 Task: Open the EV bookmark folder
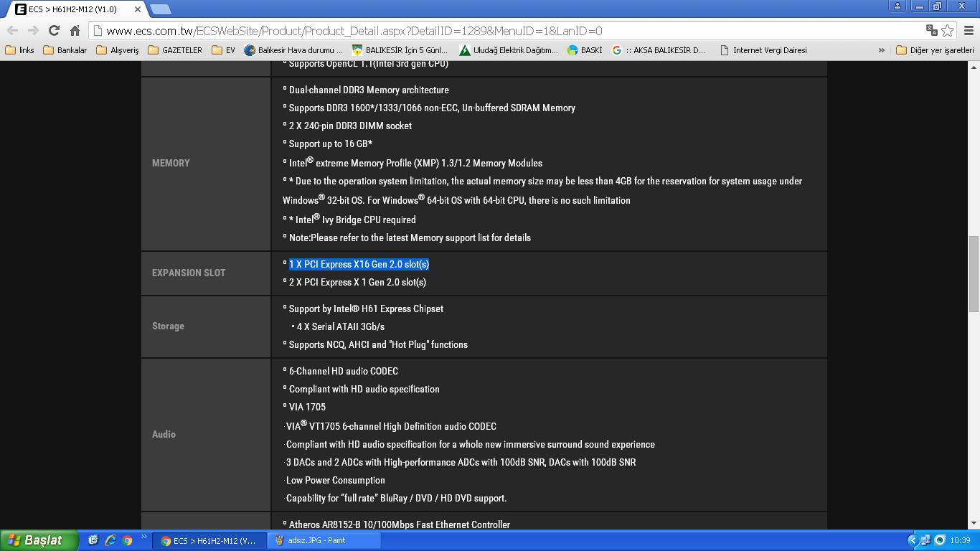(223, 50)
